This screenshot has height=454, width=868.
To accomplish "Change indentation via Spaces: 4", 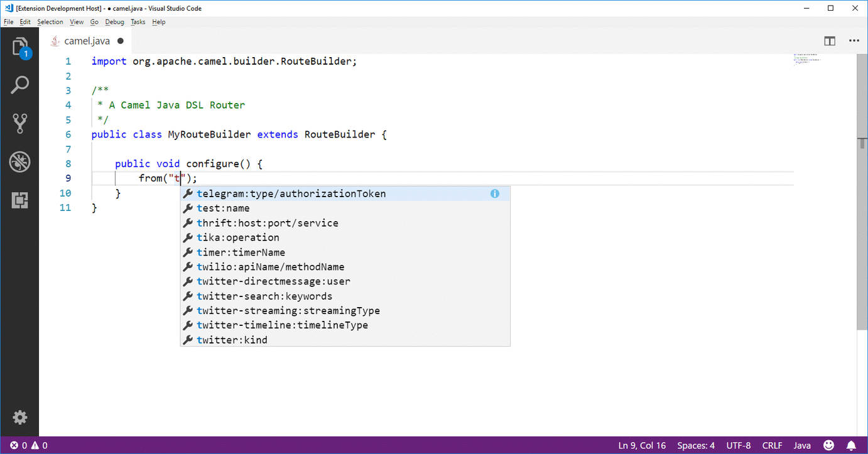I will pyautogui.click(x=696, y=445).
